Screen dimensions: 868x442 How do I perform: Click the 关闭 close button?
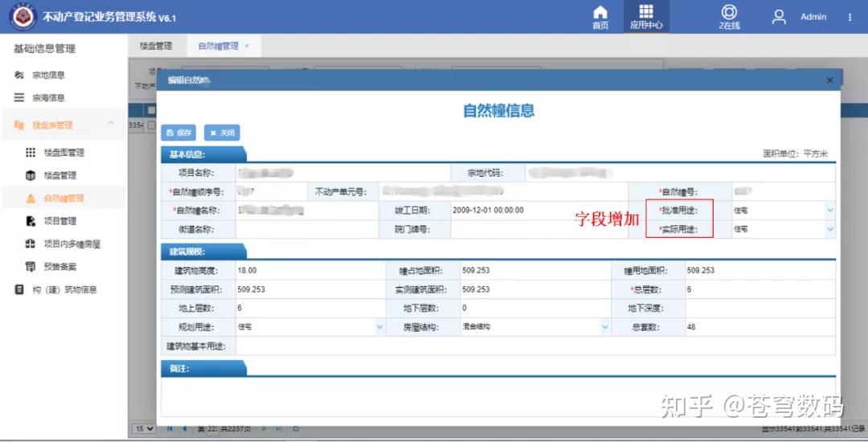(222, 133)
